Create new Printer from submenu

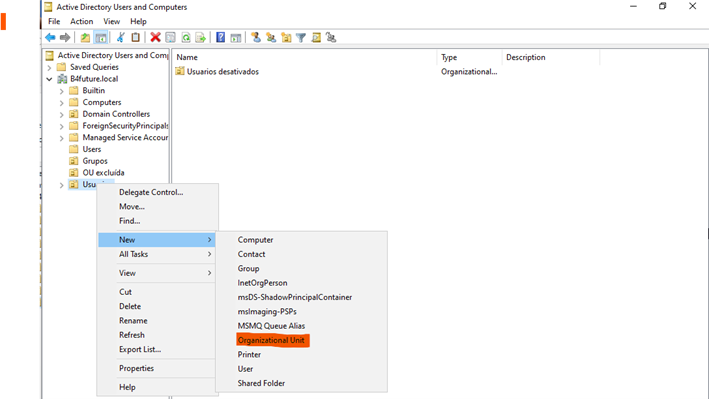(302, 355)
